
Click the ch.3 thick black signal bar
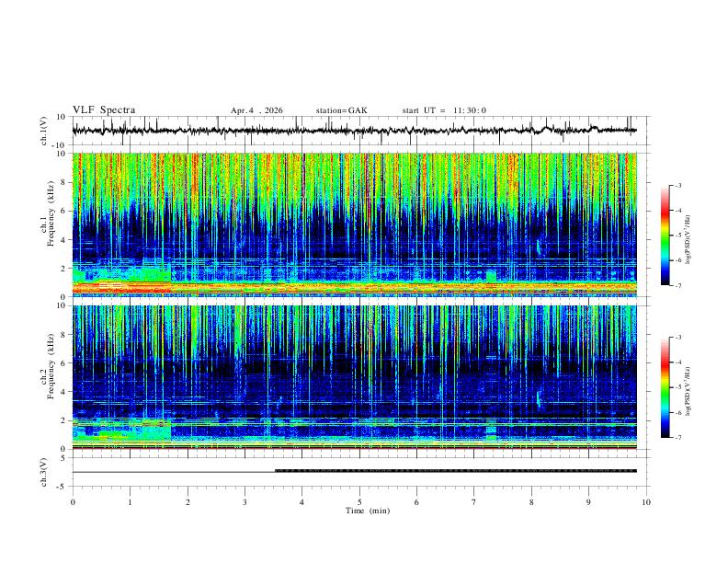click(x=456, y=471)
